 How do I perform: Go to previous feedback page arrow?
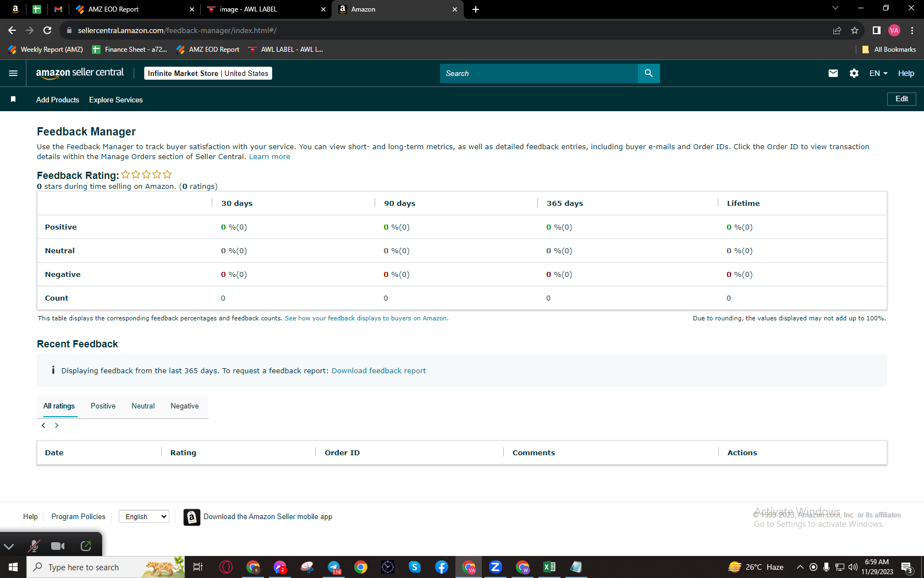pos(43,426)
